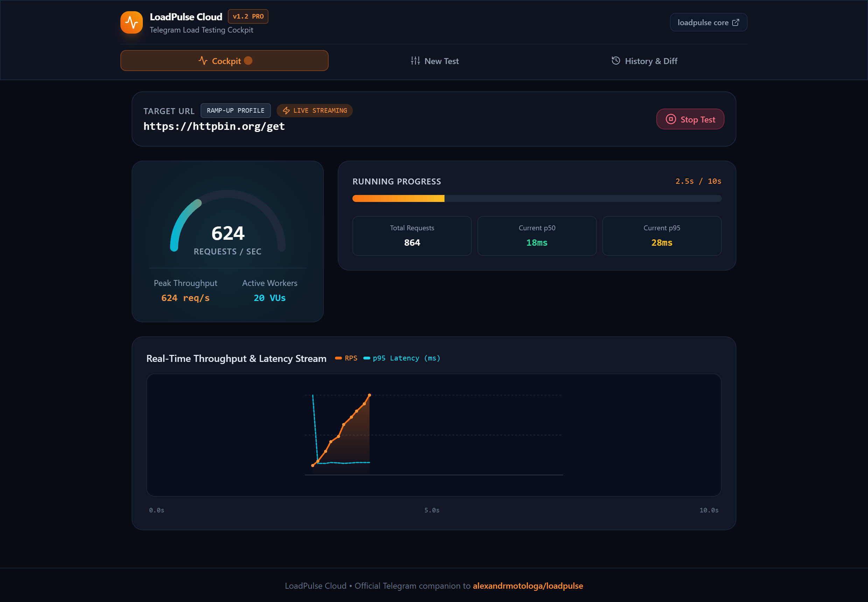This screenshot has height=602, width=868.
Task: Click the Current p50 18ms card
Action: coord(537,236)
